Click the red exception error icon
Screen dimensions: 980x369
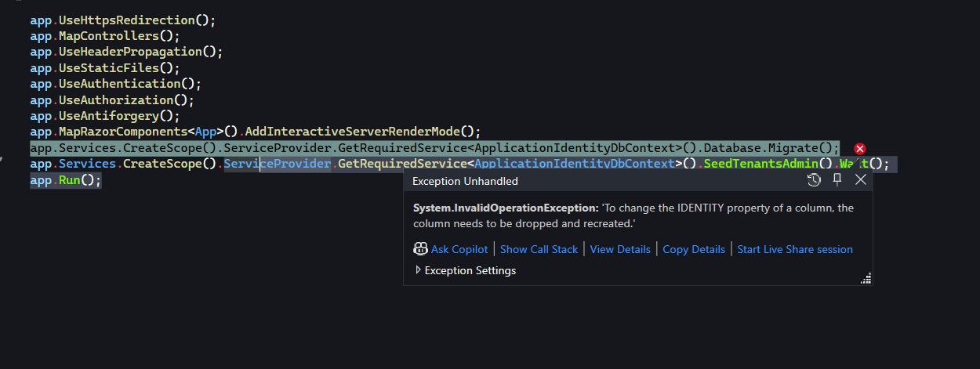859,149
